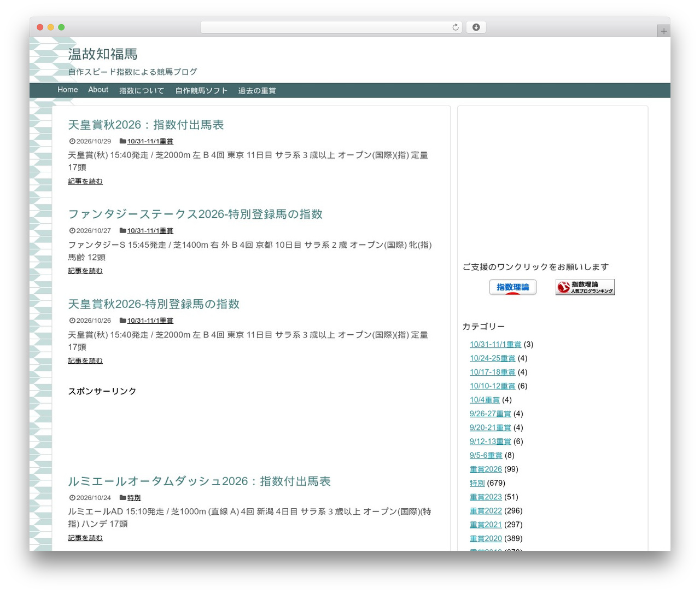Screen dimensions: 700x593
Task: Add a new browser tab
Action: (663, 31)
